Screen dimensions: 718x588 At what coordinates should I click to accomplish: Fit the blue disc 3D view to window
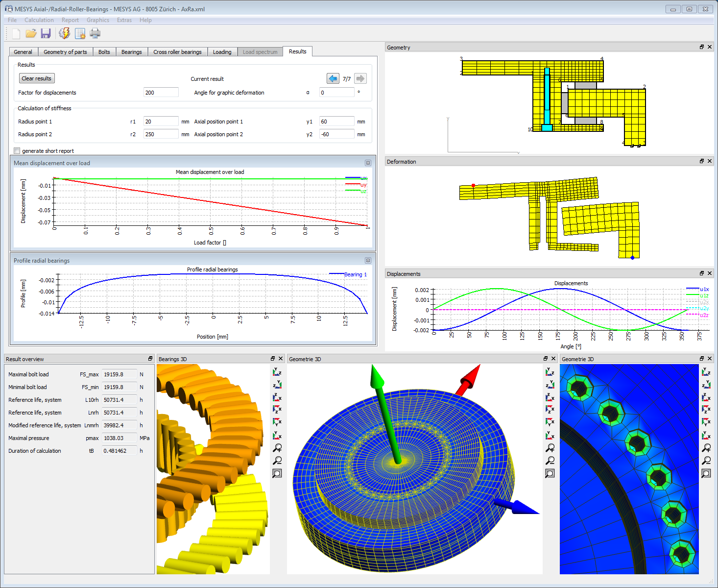point(550,473)
